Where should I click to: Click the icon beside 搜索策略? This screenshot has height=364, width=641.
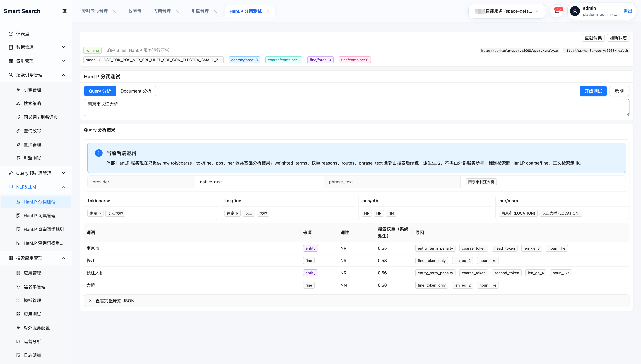18,103
